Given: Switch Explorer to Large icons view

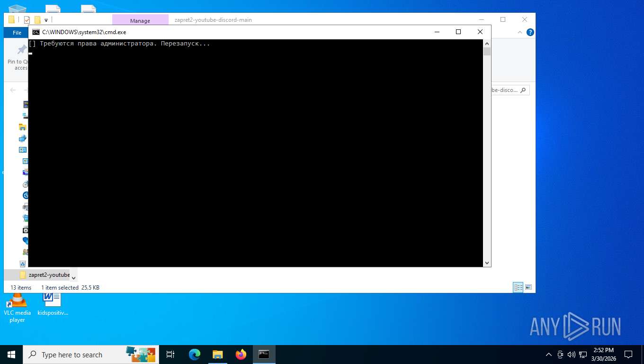Looking at the screenshot, I should 528,287.
